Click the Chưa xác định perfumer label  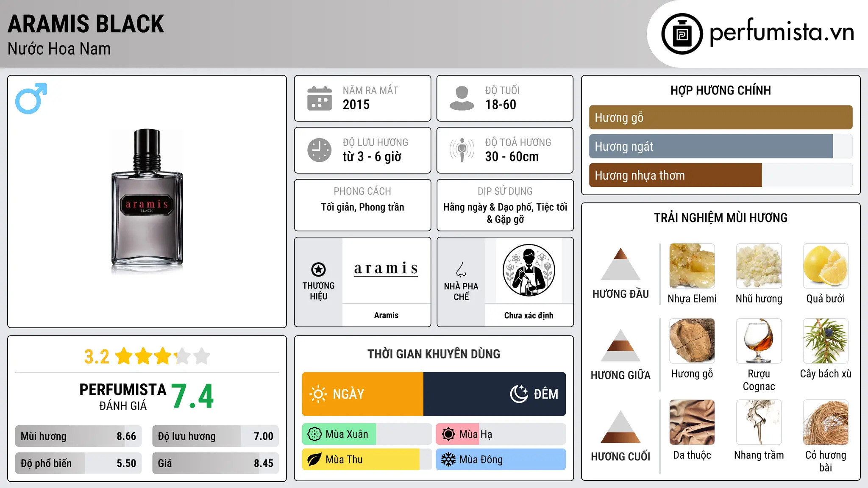529,315
